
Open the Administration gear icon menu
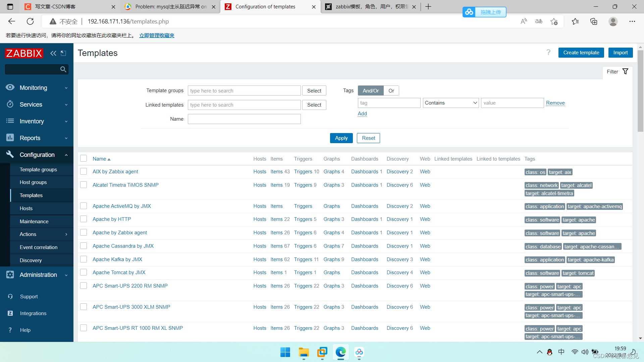[x=10, y=275]
